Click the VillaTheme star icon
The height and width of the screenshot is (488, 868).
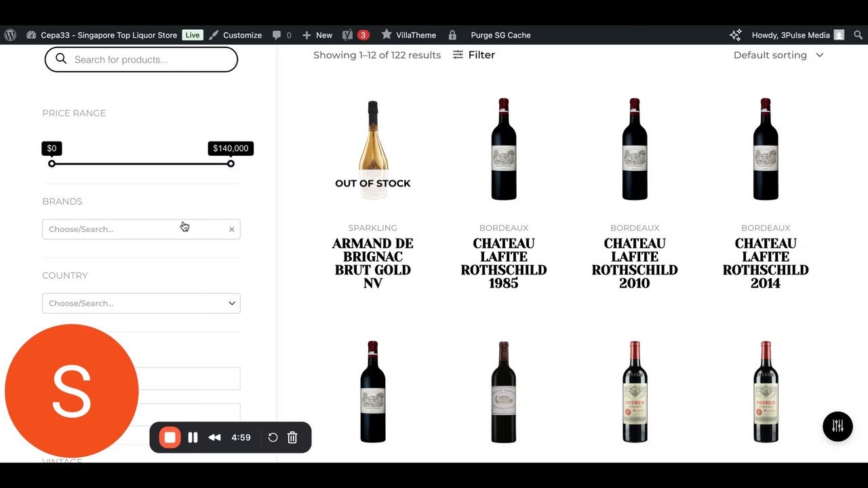point(387,35)
